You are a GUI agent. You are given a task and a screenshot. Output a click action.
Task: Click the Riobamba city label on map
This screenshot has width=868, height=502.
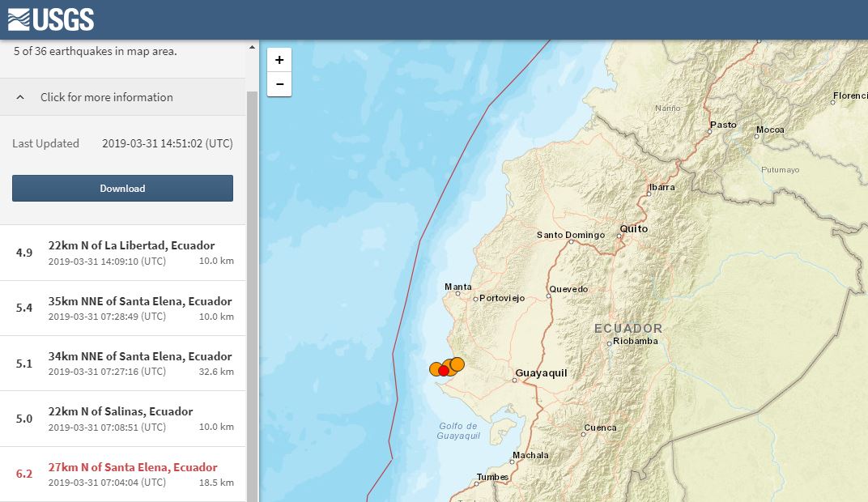pyautogui.click(x=636, y=341)
